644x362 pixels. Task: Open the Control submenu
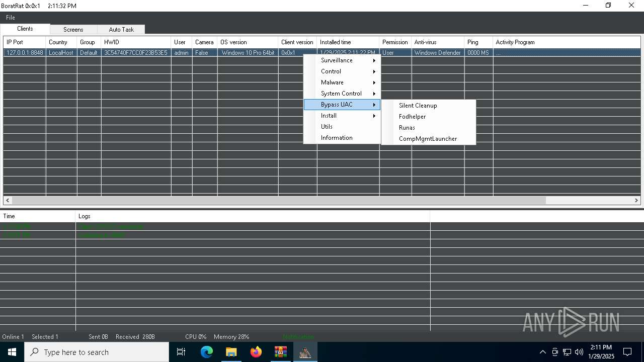[x=342, y=71]
